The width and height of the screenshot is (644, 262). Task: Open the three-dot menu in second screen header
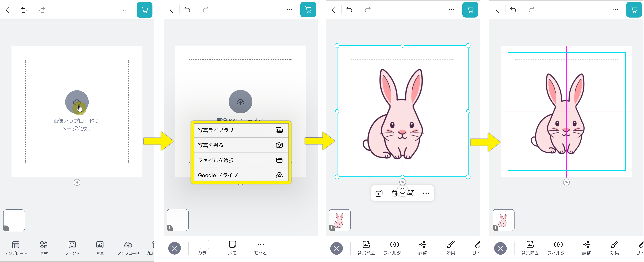(289, 10)
